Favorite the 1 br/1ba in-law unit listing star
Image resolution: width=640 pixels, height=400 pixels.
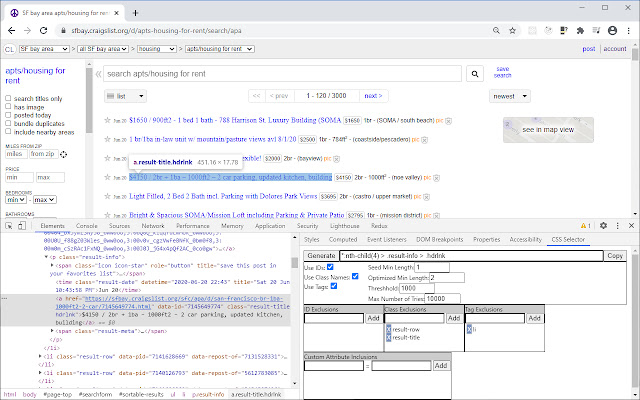pos(107,139)
